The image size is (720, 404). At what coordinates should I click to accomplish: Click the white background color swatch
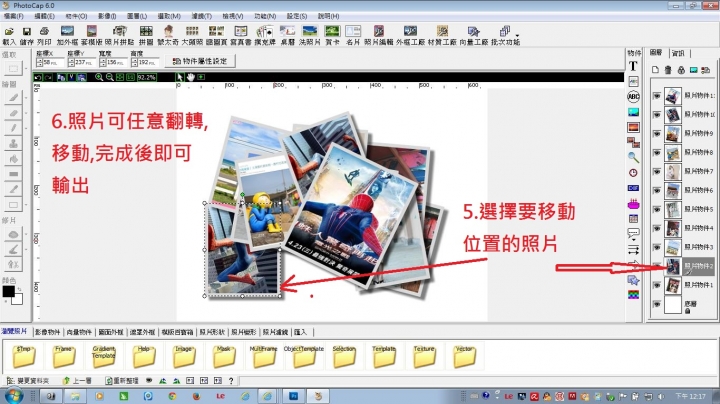[17, 299]
